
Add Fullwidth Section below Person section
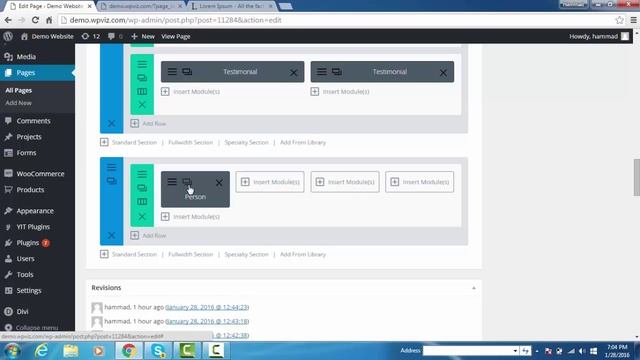click(x=191, y=254)
